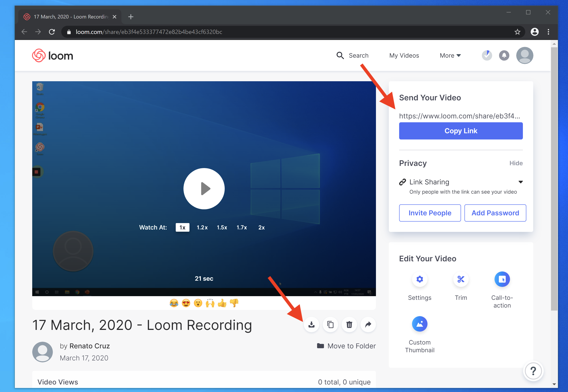
Task: Open notifications bell
Action: (504, 55)
